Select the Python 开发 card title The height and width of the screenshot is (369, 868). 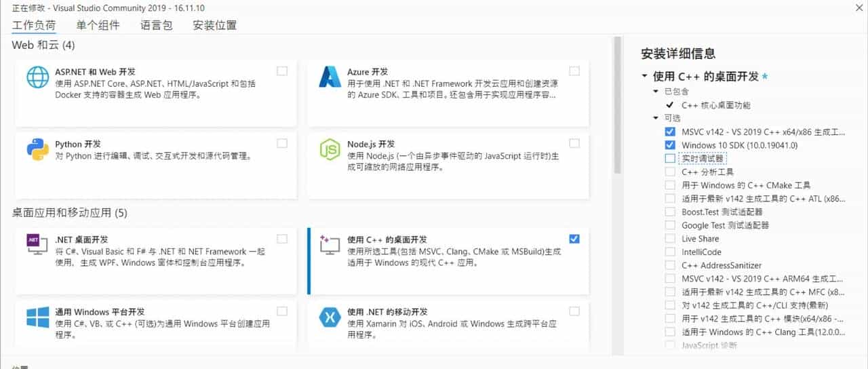(x=78, y=144)
